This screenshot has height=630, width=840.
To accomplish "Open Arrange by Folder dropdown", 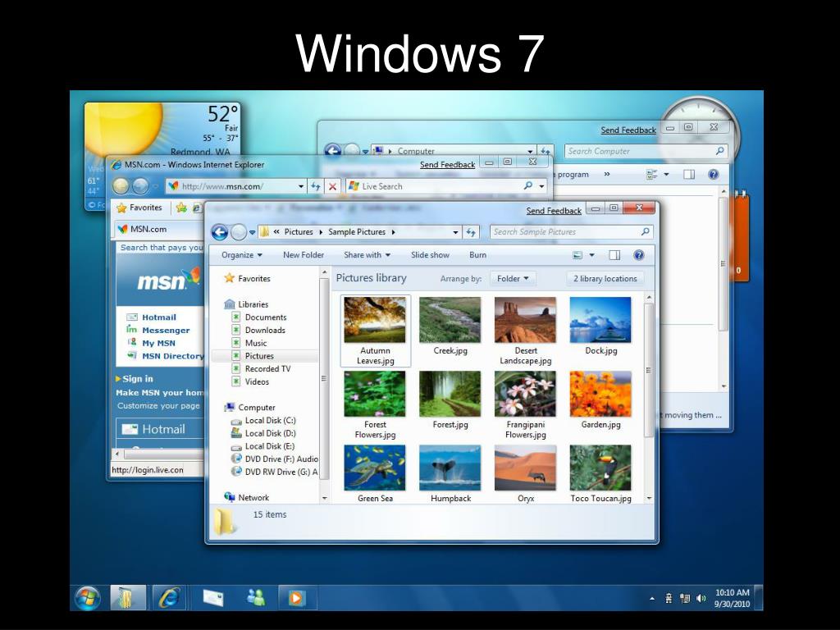I will click(513, 279).
